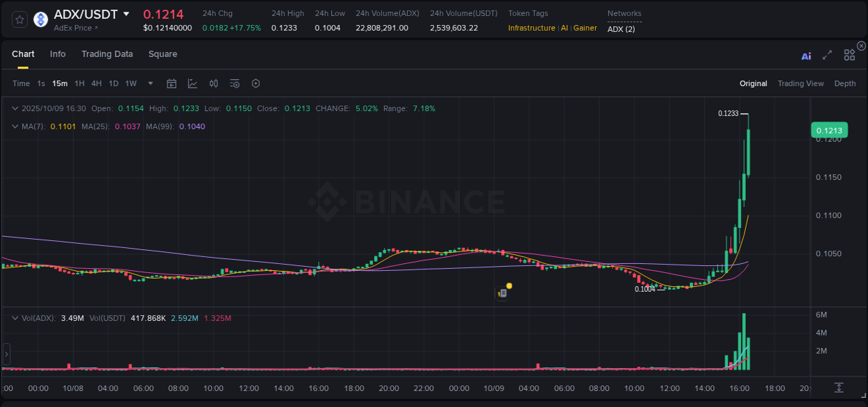Switch to the Depth chart view
868x407 pixels.
coord(844,83)
